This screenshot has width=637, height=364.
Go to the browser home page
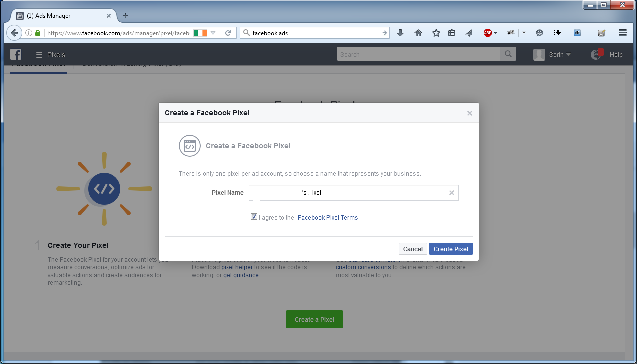click(418, 33)
